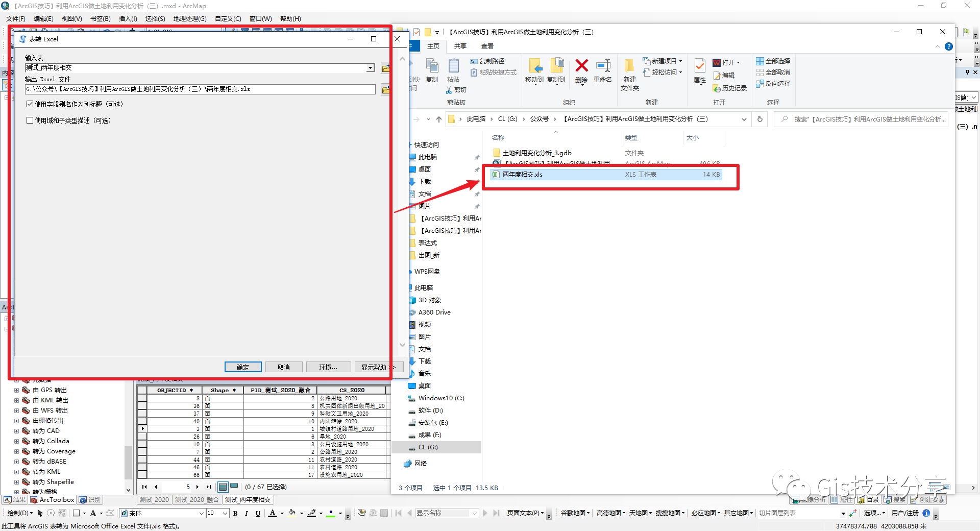This screenshot has height=531, width=980.
Task: Open the 切片图层列表 dropdown
Action: [843, 513]
